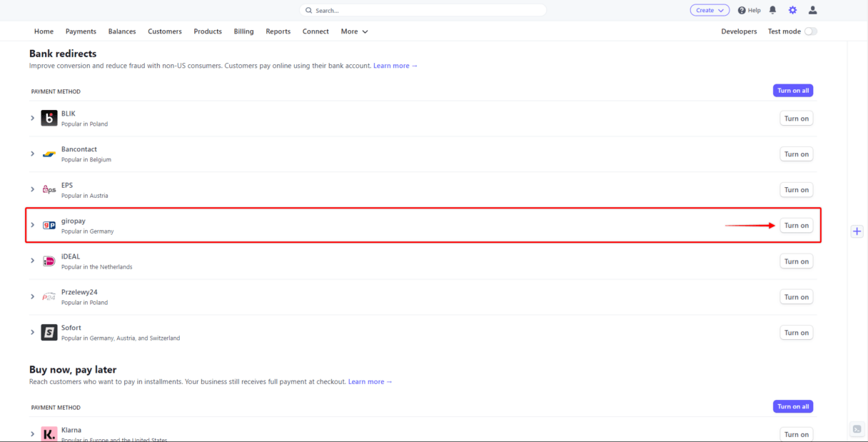The height and width of the screenshot is (442, 868).
Task: Navigate to Balances
Action: tap(122, 31)
